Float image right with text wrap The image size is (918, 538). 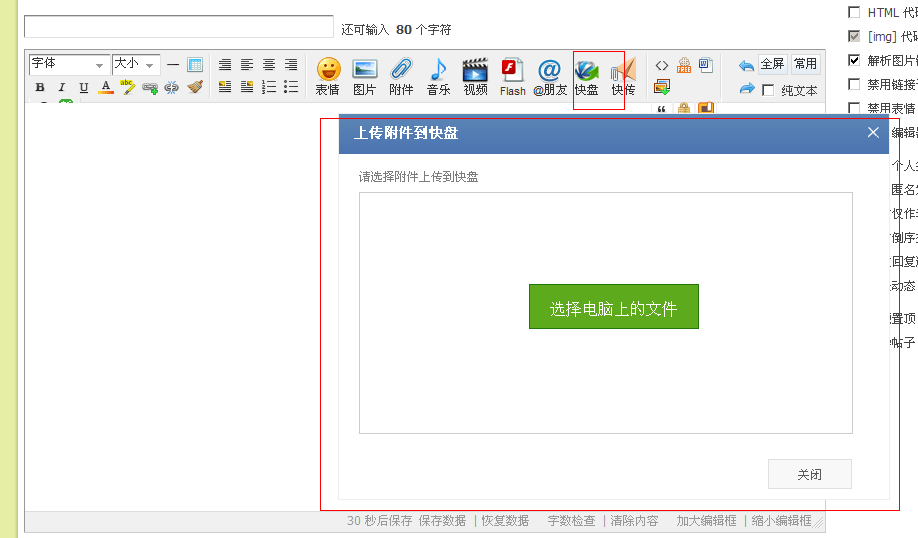tap(247, 87)
